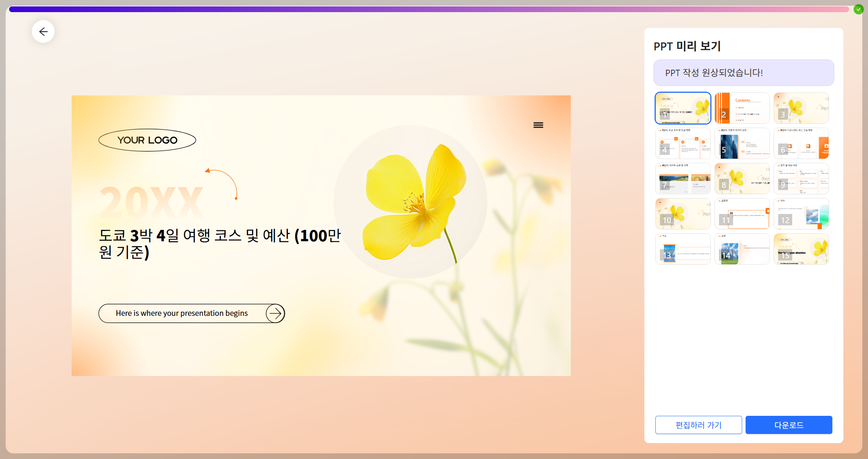Image resolution: width=868 pixels, height=459 pixels.
Task: Open slide 15 closing thumbnail
Action: pyautogui.click(x=801, y=249)
